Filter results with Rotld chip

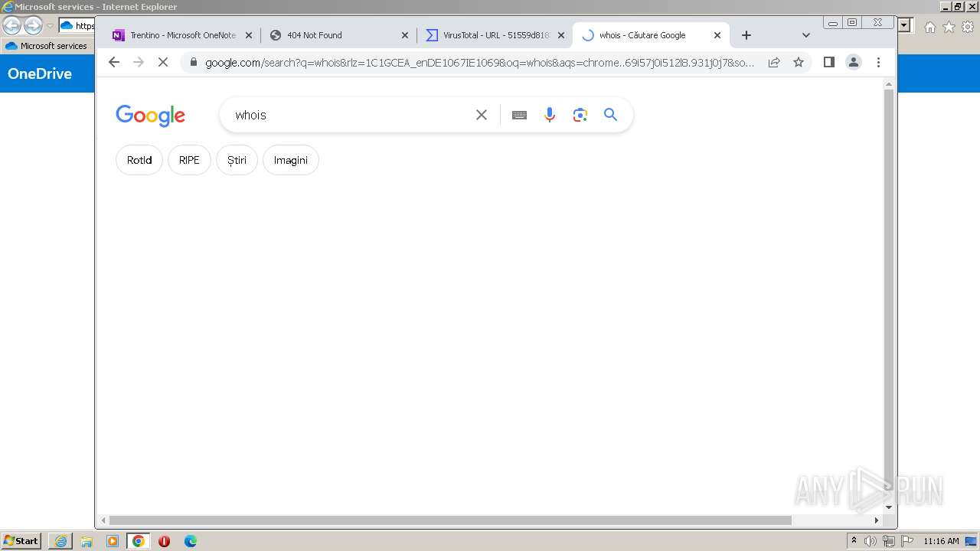tap(139, 160)
